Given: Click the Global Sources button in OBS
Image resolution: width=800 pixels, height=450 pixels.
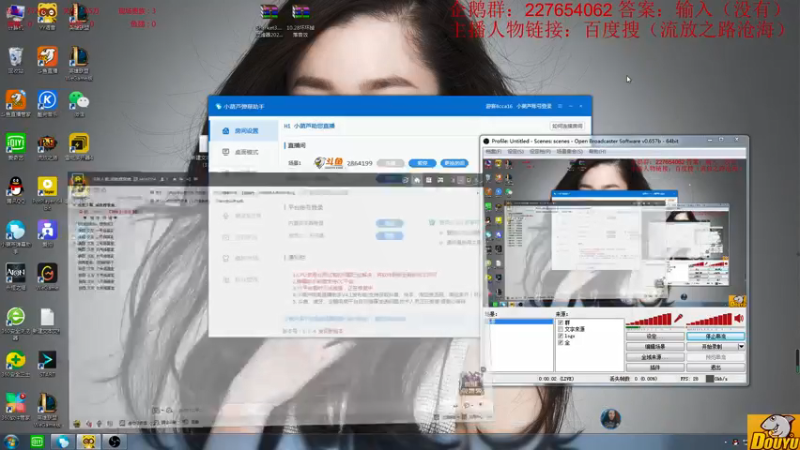Looking at the screenshot, I should pyautogui.click(x=655, y=357).
